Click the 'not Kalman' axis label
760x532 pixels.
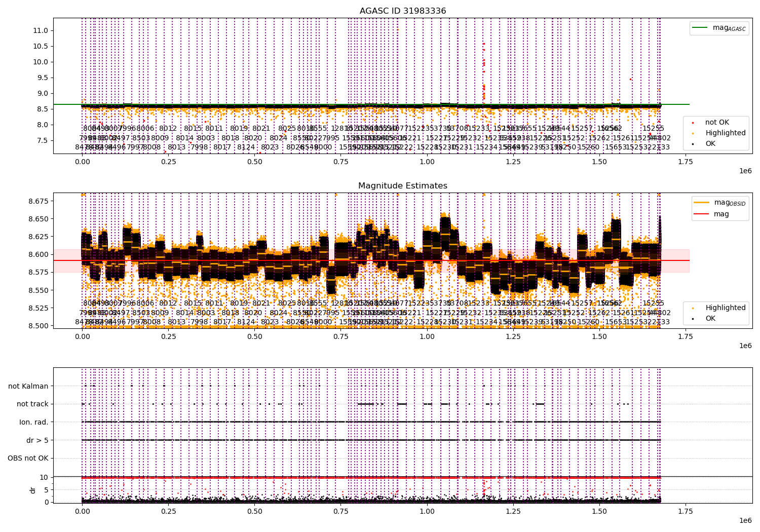28,386
